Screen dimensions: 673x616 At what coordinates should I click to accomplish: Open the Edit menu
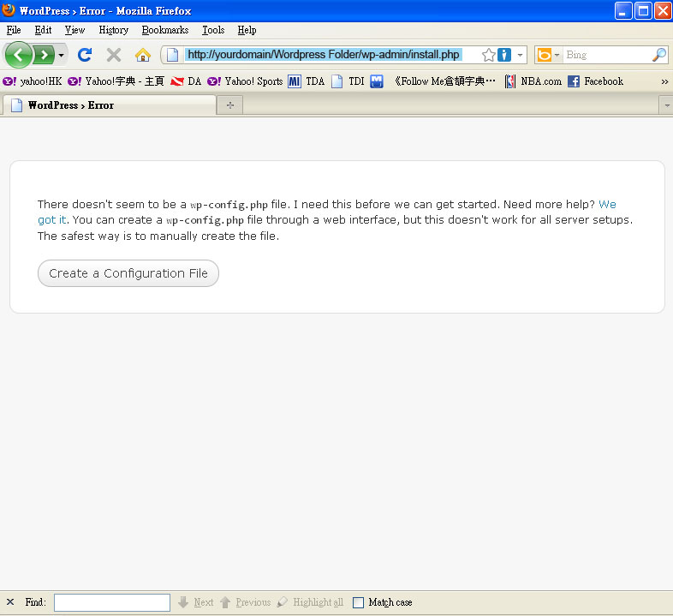[x=43, y=30]
